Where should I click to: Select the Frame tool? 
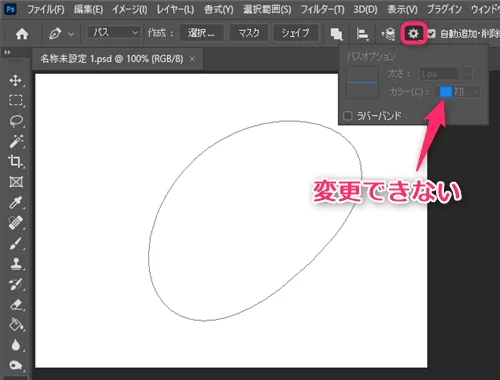tap(16, 182)
